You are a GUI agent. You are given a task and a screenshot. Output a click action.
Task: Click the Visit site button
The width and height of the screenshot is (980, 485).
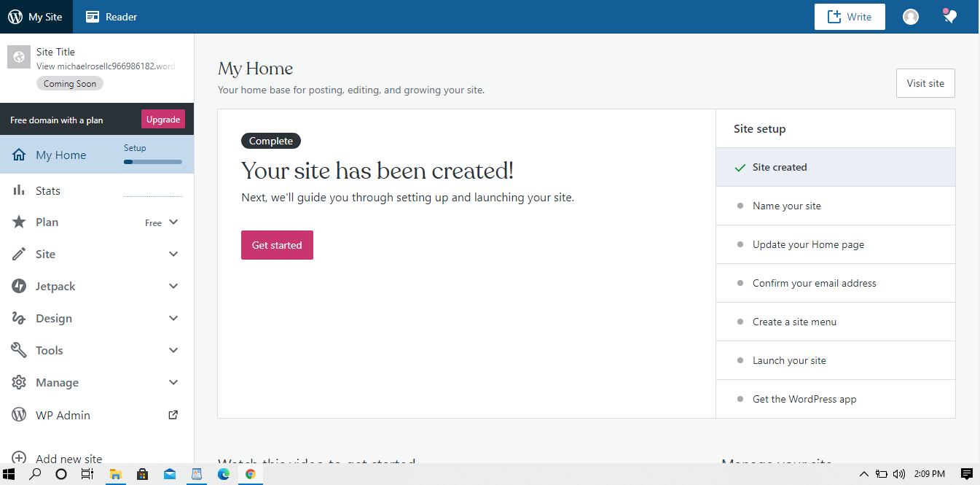coord(925,83)
